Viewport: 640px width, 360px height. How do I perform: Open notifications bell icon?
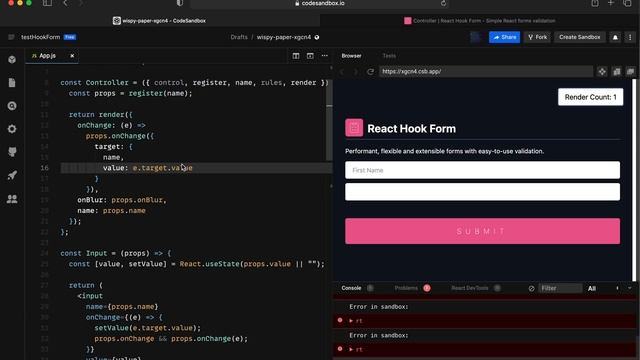[615, 37]
